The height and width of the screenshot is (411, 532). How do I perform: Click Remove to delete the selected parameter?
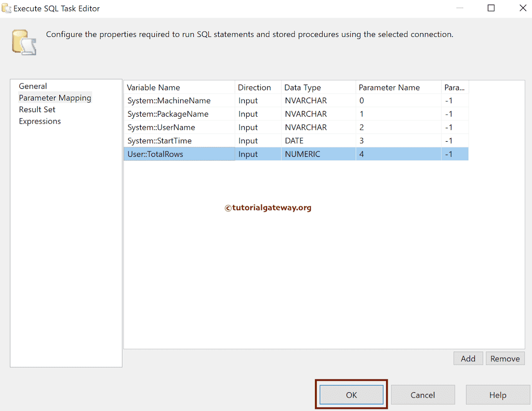tap(504, 358)
